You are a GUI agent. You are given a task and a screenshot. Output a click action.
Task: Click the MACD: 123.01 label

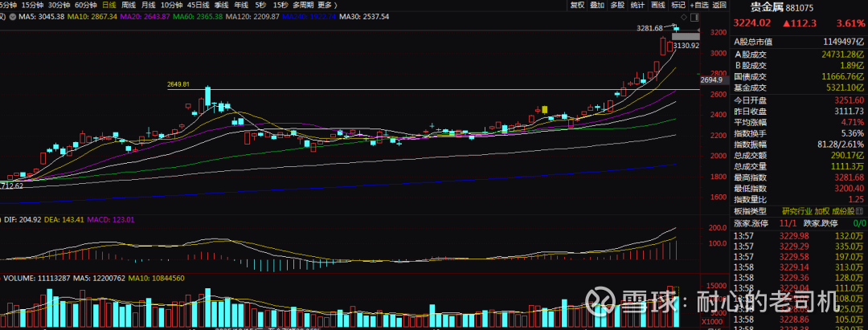pos(110,219)
